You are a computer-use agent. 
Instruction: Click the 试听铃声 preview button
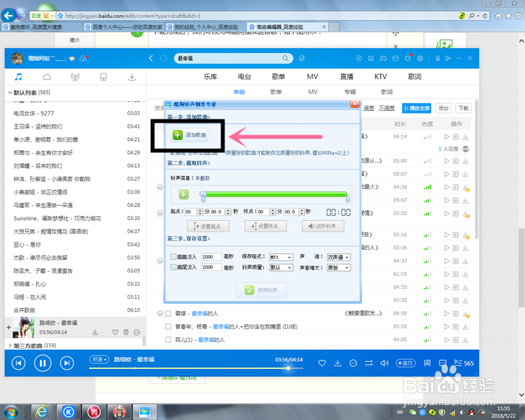323,226
